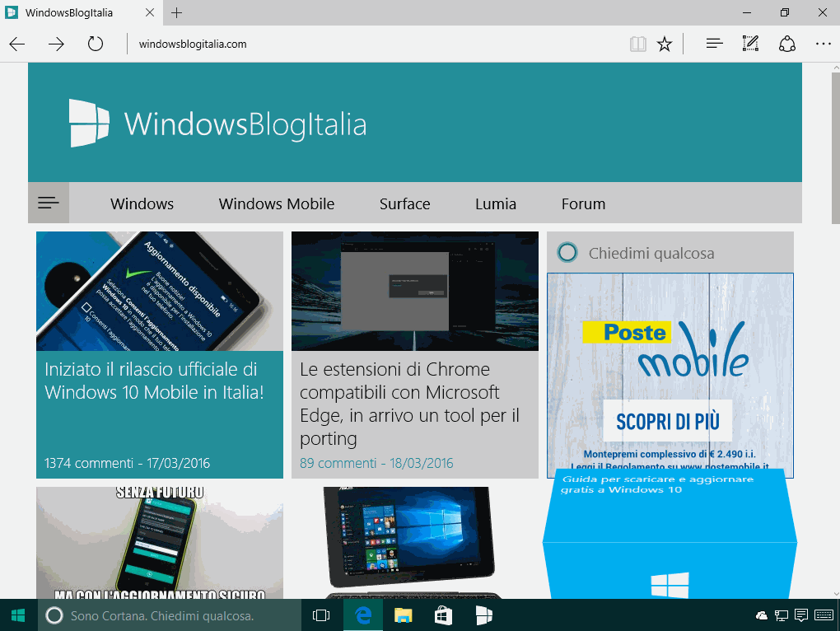
Task: Open the Windows Start button
Action: point(18,615)
